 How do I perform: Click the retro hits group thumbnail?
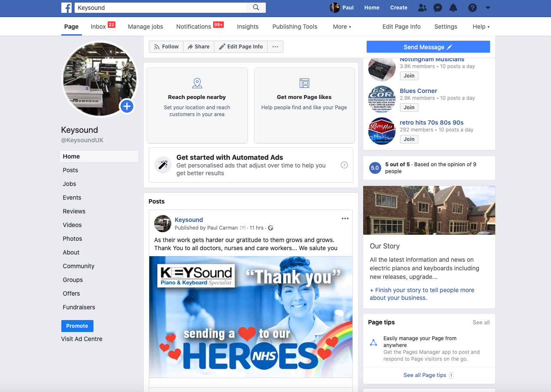[x=382, y=131]
